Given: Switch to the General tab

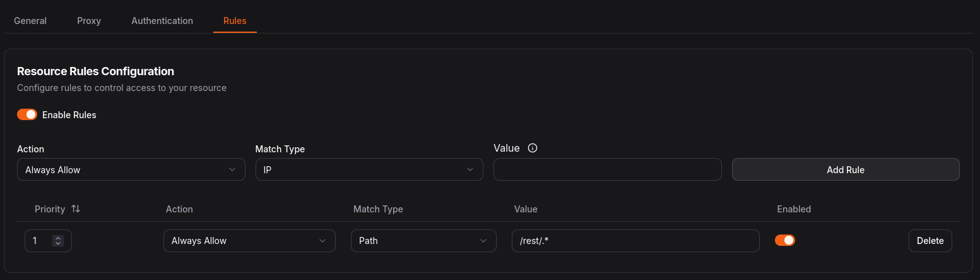Looking at the screenshot, I should 30,21.
